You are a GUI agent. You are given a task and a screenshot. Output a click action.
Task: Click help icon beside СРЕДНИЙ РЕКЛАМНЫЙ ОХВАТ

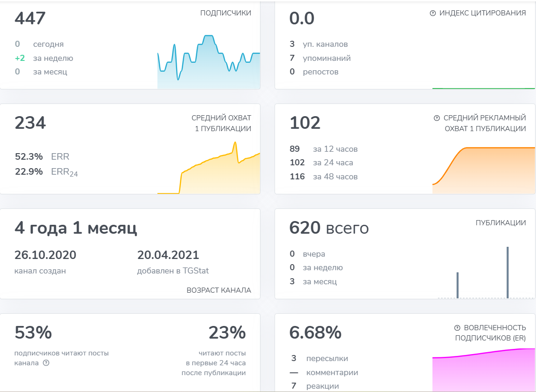[437, 118]
